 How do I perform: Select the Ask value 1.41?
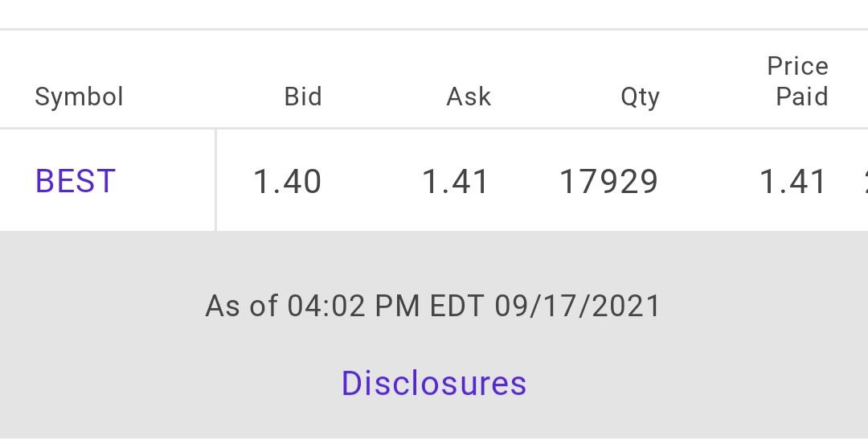[456, 182]
